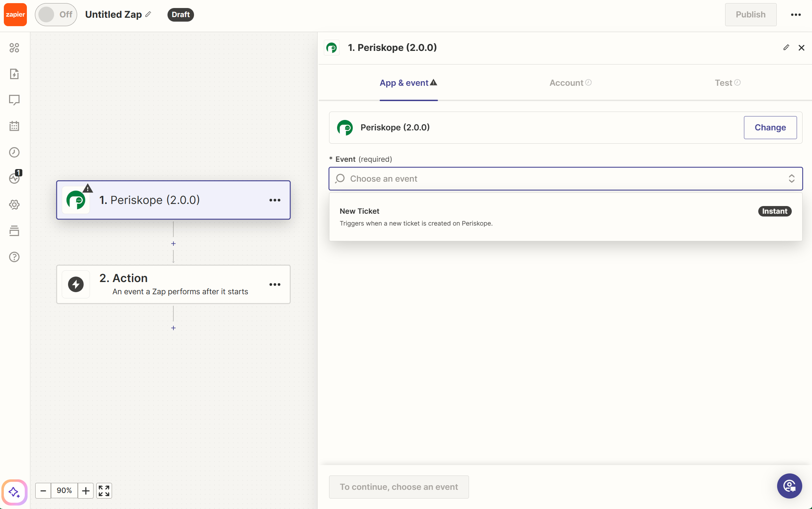Click the 90% zoom level value

pos(64,491)
